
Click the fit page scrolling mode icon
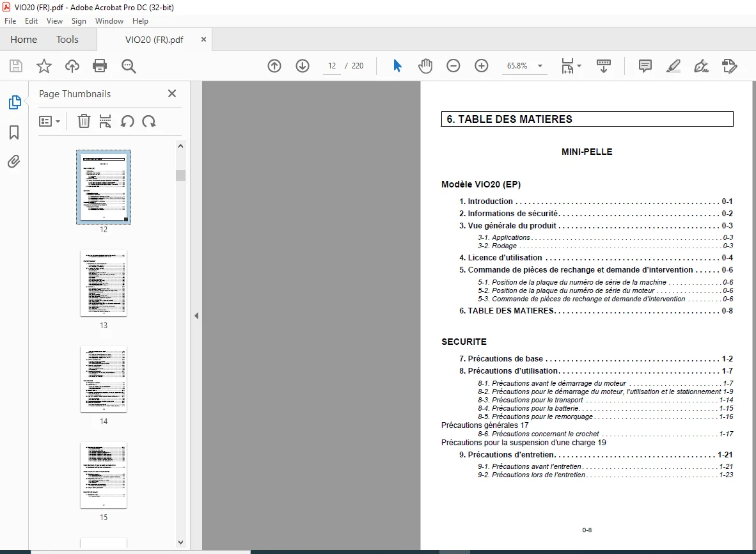click(x=567, y=66)
